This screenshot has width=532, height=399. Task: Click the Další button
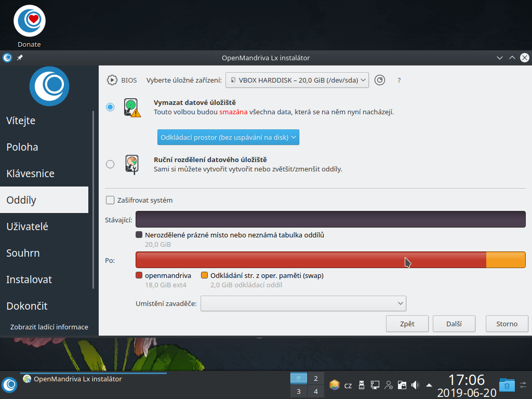point(454,323)
